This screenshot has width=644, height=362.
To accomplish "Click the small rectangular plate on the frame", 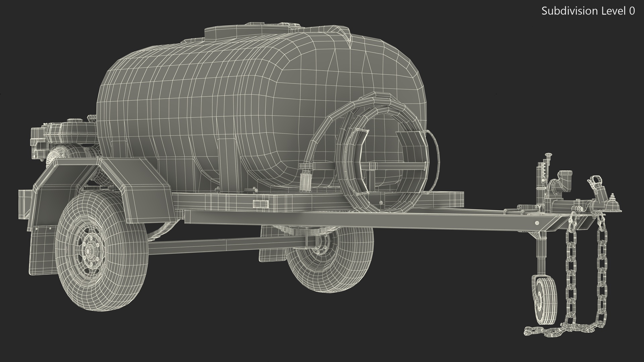I will tap(260, 203).
